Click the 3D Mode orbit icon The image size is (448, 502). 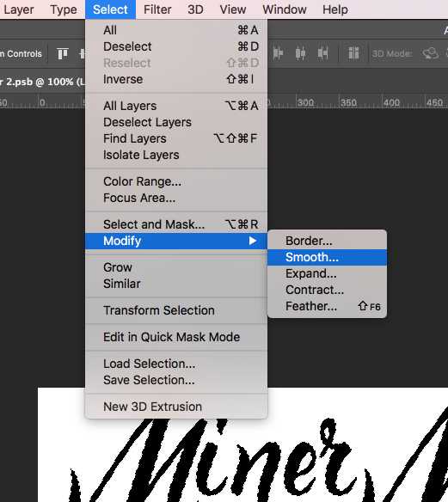[430, 53]
